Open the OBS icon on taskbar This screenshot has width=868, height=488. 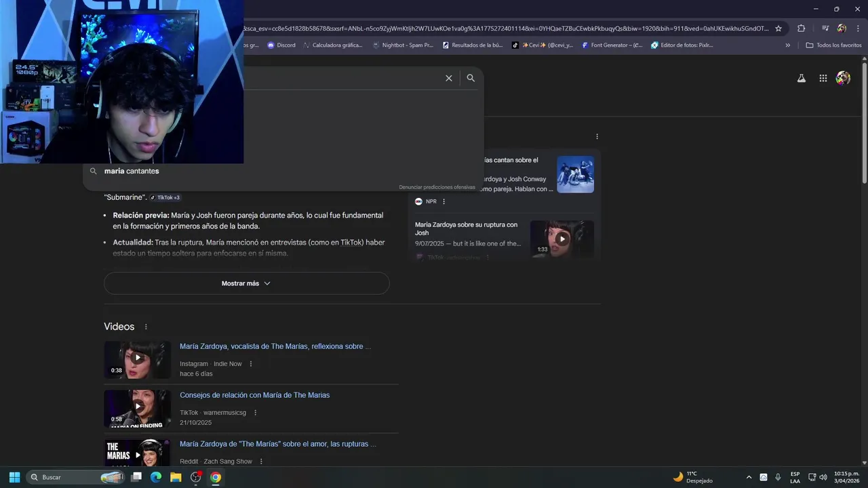coord(196,477)
